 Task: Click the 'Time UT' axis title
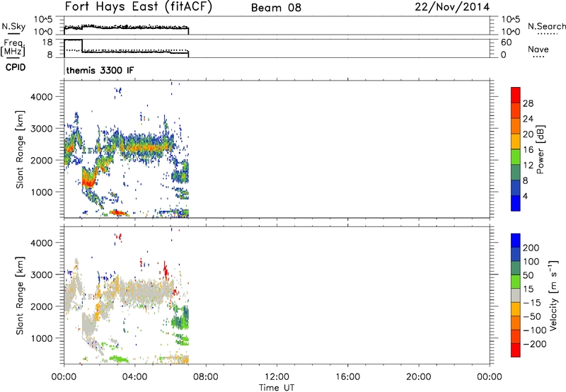click(x=277, y=387)
